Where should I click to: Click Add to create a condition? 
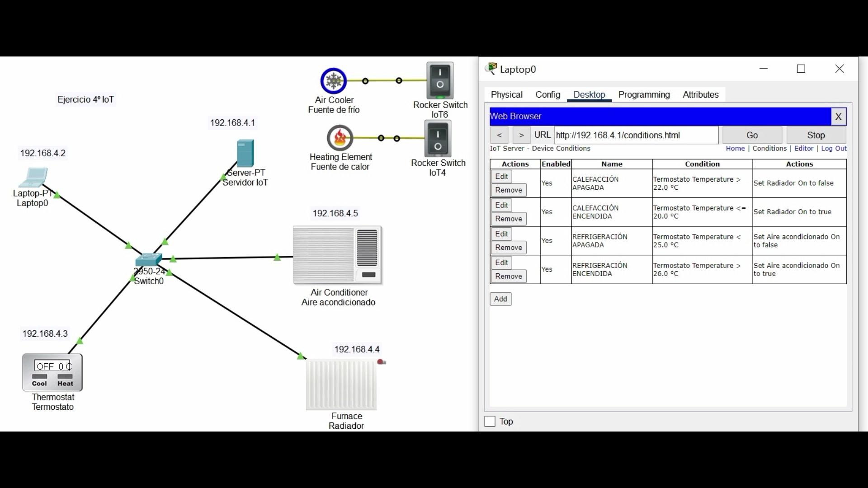tap(500, 299)
